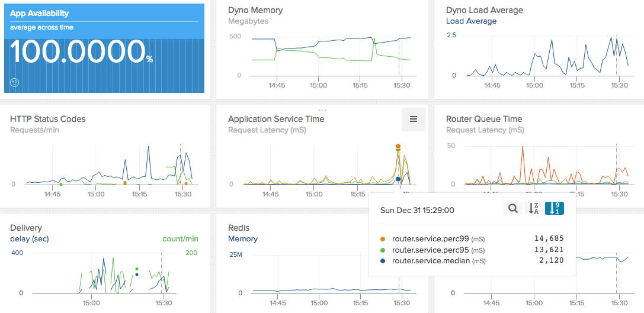Viewport: 644px width, 313px height.
Task: Select the blue router.service.median legend dot
Action: (x=383, y=260)
